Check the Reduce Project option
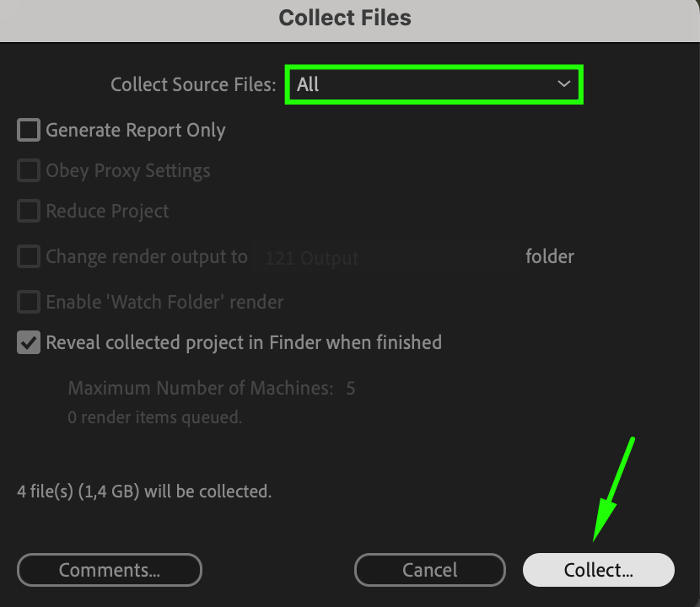700x607 pixels. click(29, 211)
